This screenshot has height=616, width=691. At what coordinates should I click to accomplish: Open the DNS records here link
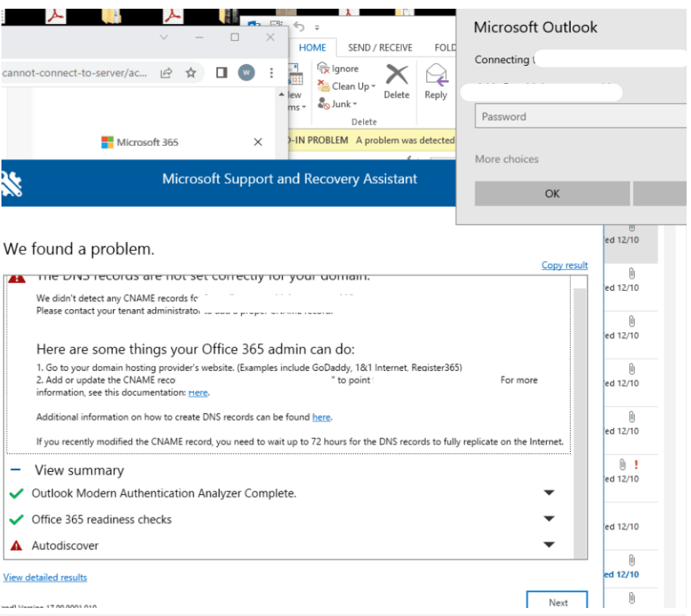[321, 417]
